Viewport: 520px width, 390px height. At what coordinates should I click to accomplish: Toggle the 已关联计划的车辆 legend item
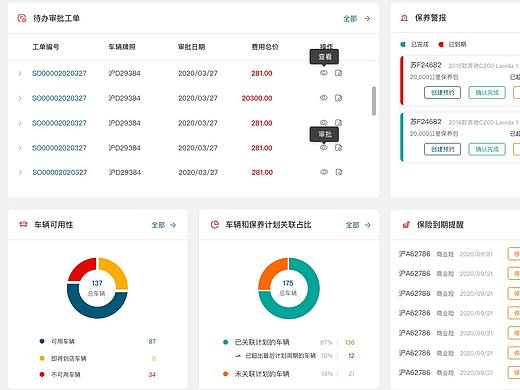(256, 342)
